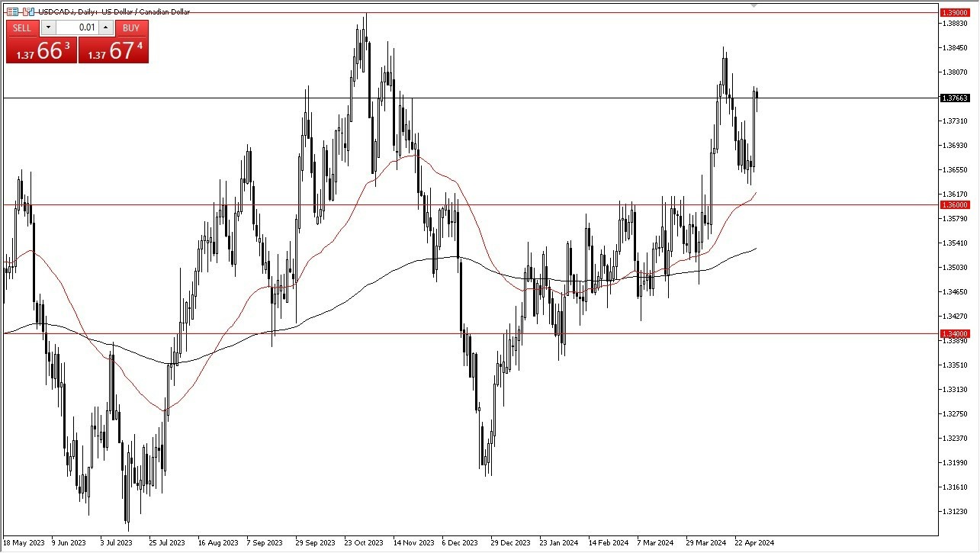Select the 1.36000 support price label
The height and width of the screenshot is (553, 980).
coord(953,204)
